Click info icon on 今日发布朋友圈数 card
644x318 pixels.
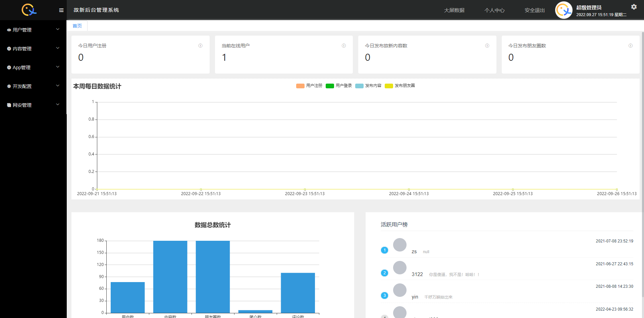click(x=630, y=46)
